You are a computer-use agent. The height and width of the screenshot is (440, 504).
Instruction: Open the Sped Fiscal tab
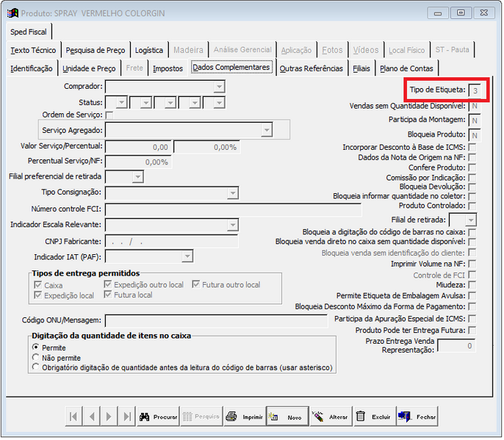[x=28, y=32]
